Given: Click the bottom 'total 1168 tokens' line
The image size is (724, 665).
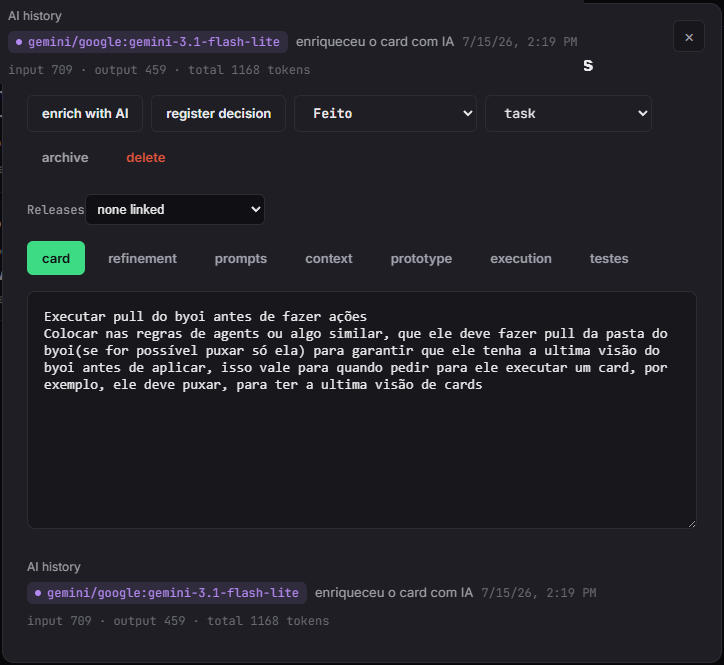Looking at the screenshot, I should (268, 621).
